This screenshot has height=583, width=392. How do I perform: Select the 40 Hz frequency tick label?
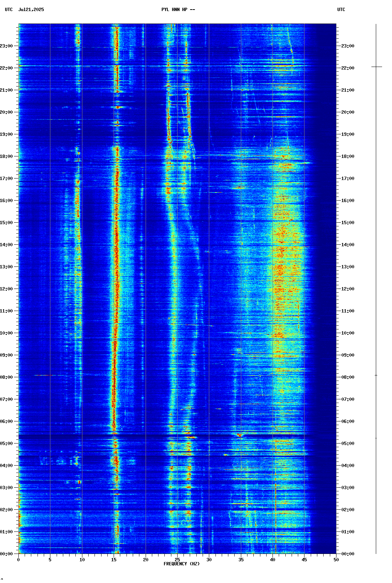point(272,560)
